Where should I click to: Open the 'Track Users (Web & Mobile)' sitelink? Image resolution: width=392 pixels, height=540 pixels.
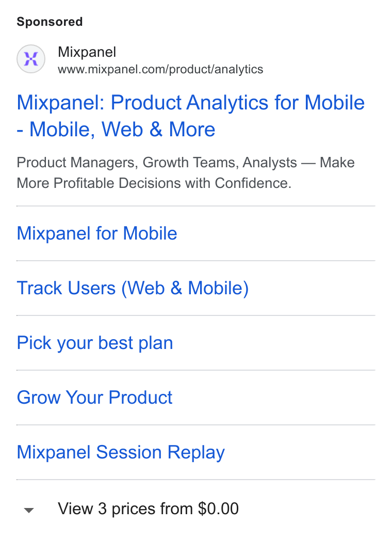133,288
